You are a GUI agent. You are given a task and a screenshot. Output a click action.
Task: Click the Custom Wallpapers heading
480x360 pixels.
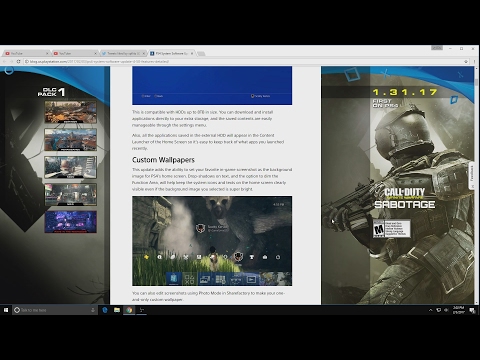[x=163, y=160]
